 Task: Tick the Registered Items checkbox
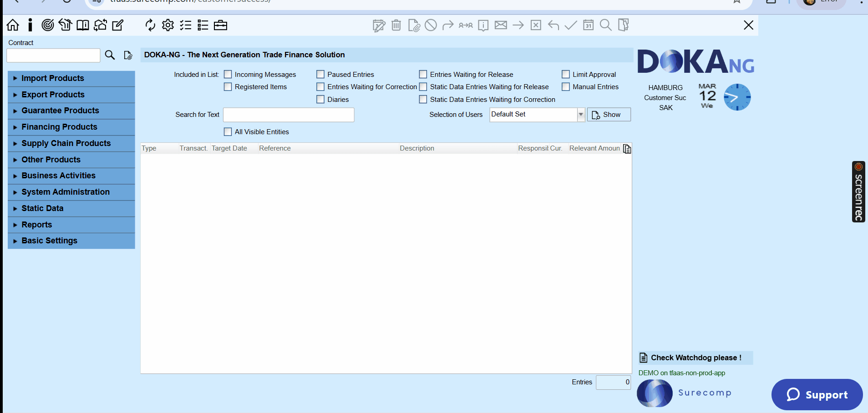pos(228,86)
